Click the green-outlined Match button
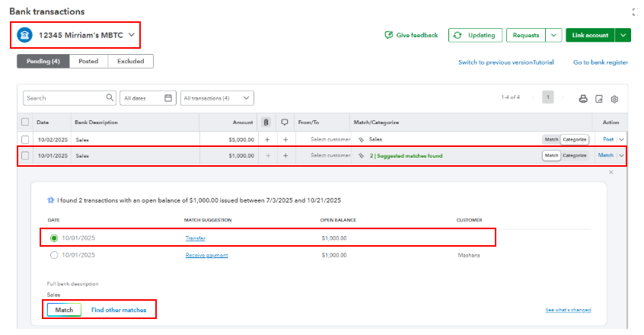This screenshot has width=644, height=335. (64, 310)
